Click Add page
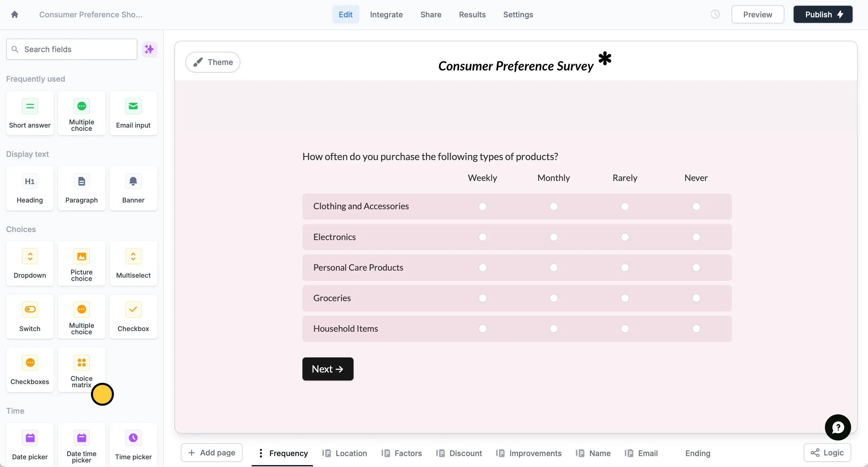 pyautogui.click(x=212, y=453)
